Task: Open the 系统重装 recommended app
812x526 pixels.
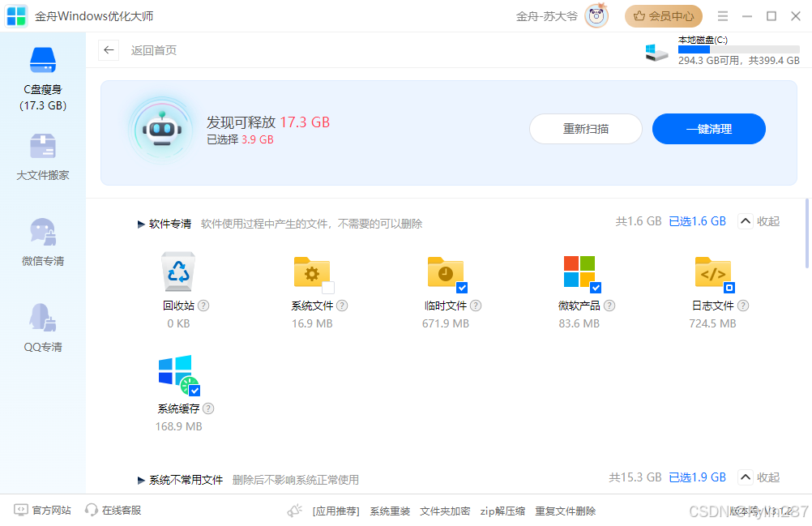Action: click(390, 511)
